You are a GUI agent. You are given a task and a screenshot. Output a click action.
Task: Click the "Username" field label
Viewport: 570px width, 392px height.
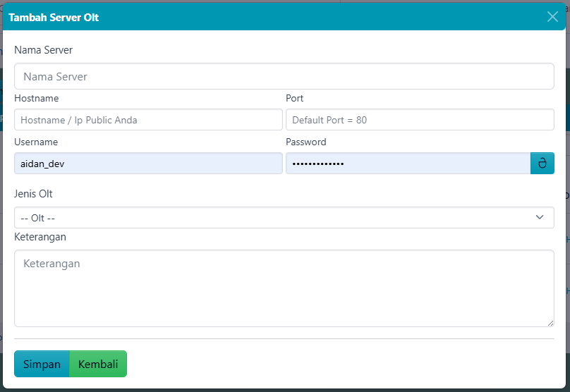(x=36, y=142)
